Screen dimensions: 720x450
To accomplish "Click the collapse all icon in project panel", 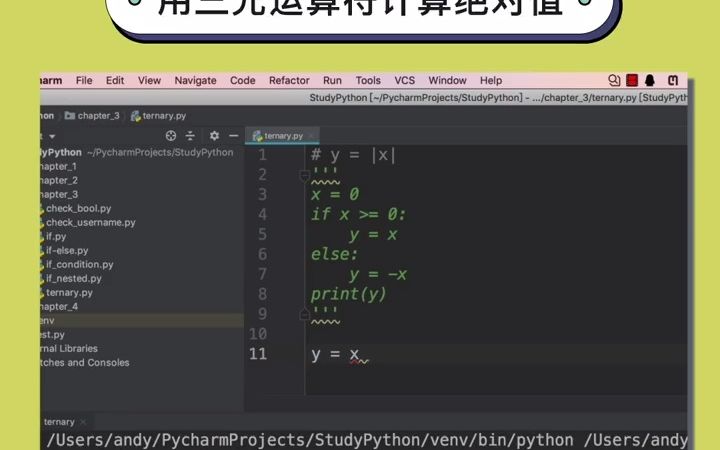I will click(190, 136).
